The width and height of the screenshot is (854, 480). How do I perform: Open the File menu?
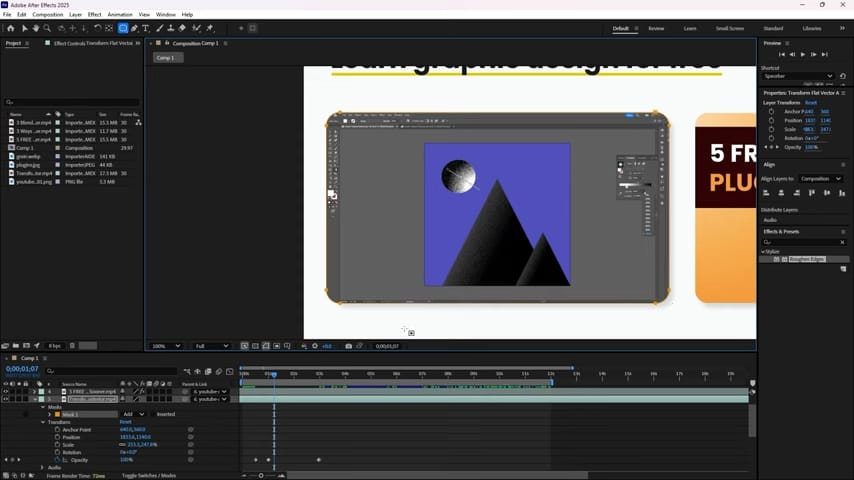tap(7, 15)
